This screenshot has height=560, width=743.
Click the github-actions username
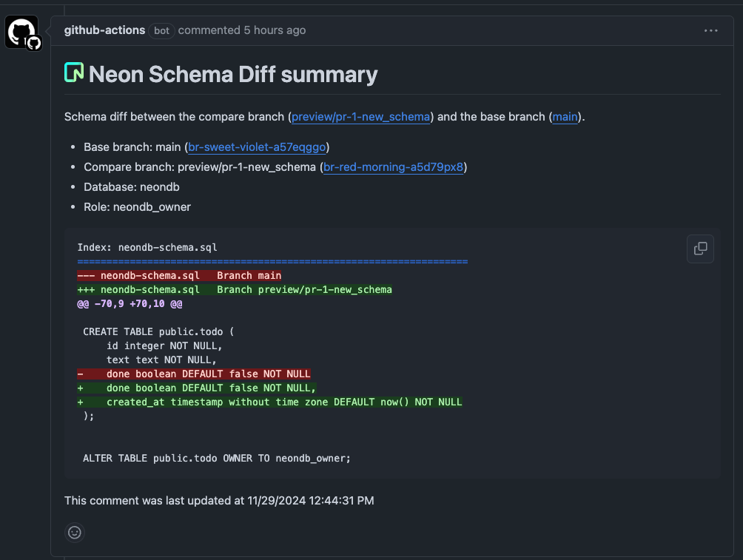point(104,30)
